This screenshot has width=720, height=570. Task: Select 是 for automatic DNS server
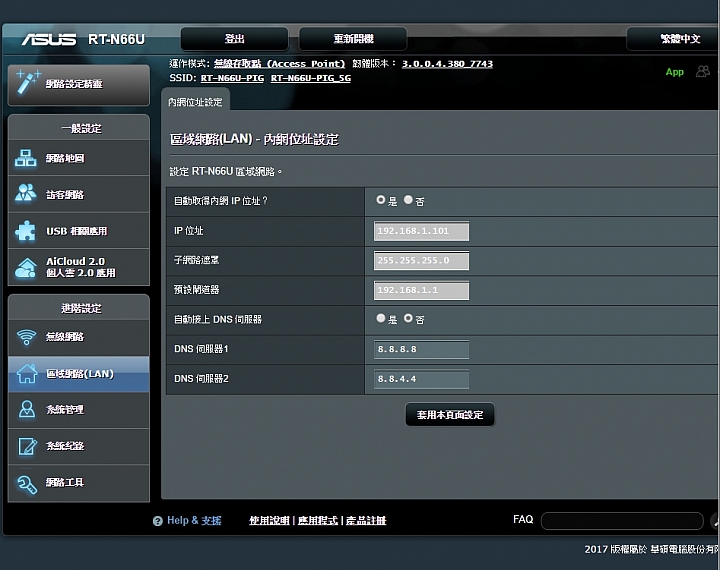click(x=380, y=318)
